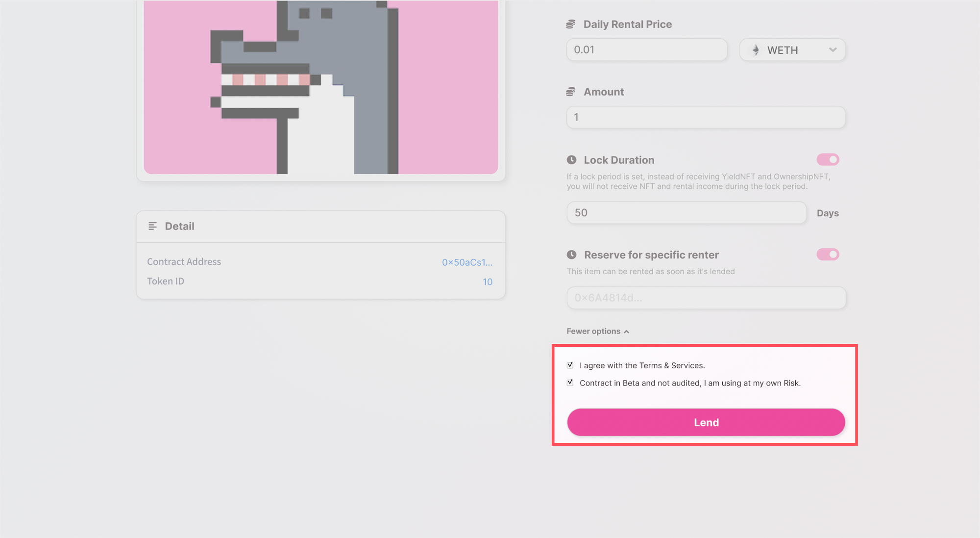The height and width of the screenshot is (538, 980).
Task: Open the Token ID 10 link
Action: 488,282
